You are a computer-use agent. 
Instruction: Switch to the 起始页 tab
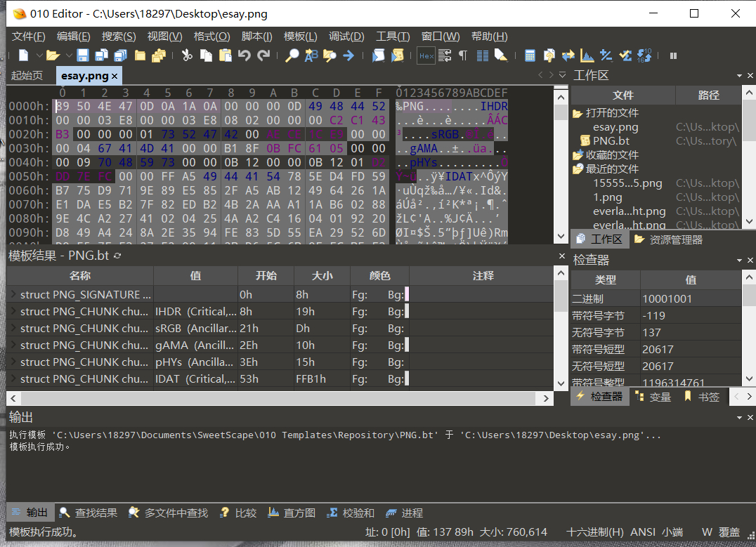pyautogui.click(x=27, y=76)
